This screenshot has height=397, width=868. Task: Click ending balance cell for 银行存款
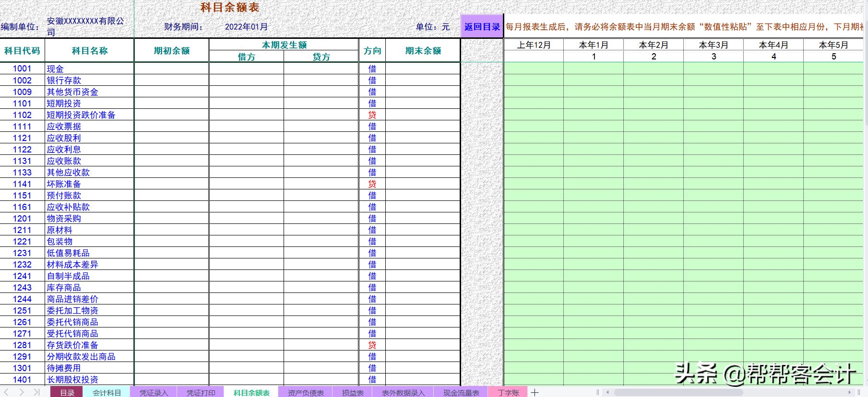423,80
